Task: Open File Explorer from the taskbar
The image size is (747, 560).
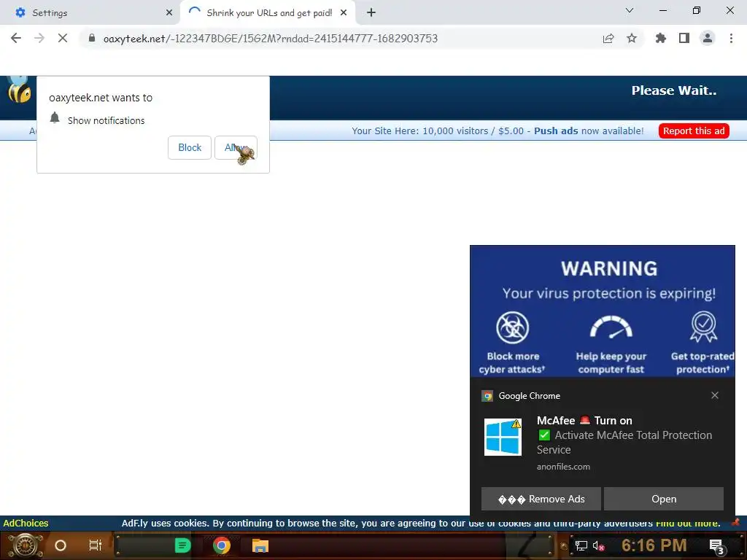Action: pos(260,545)
